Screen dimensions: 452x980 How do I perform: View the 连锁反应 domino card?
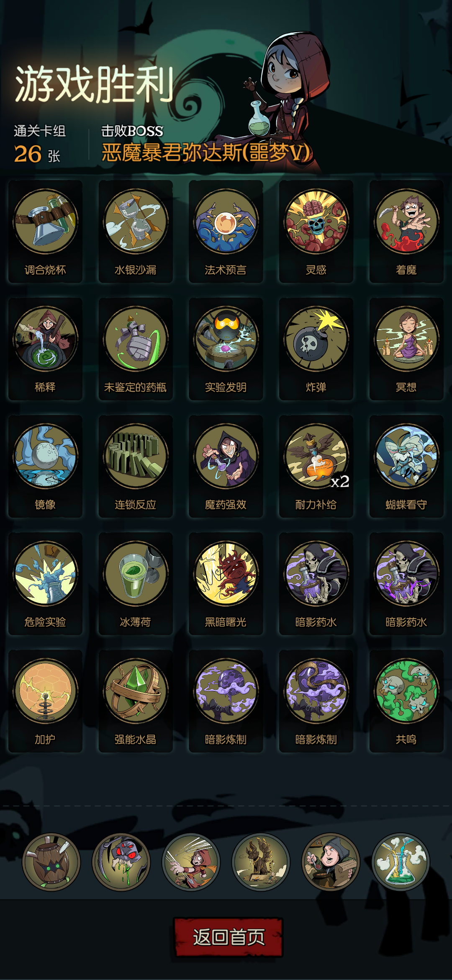click(x=136, y=466)
